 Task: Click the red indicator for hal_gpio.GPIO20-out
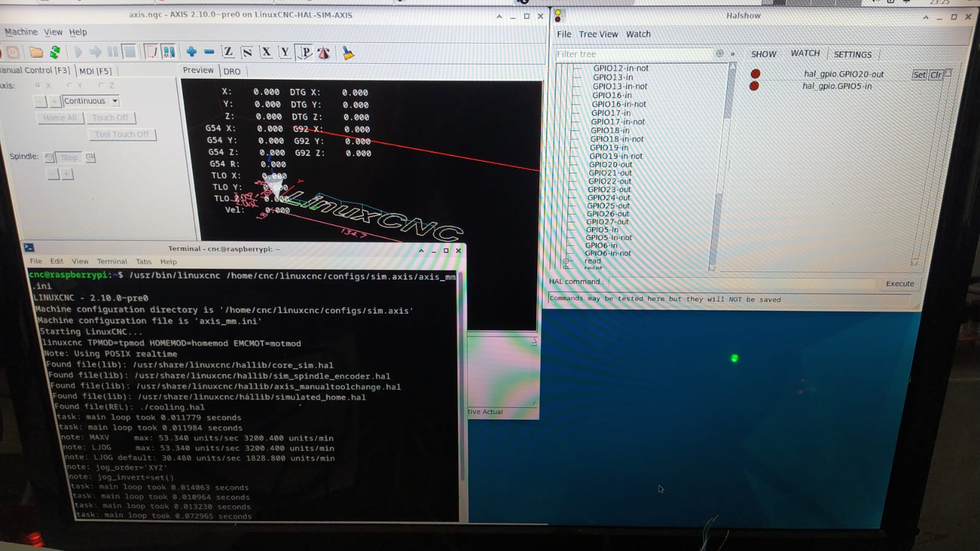click(756, 74)
